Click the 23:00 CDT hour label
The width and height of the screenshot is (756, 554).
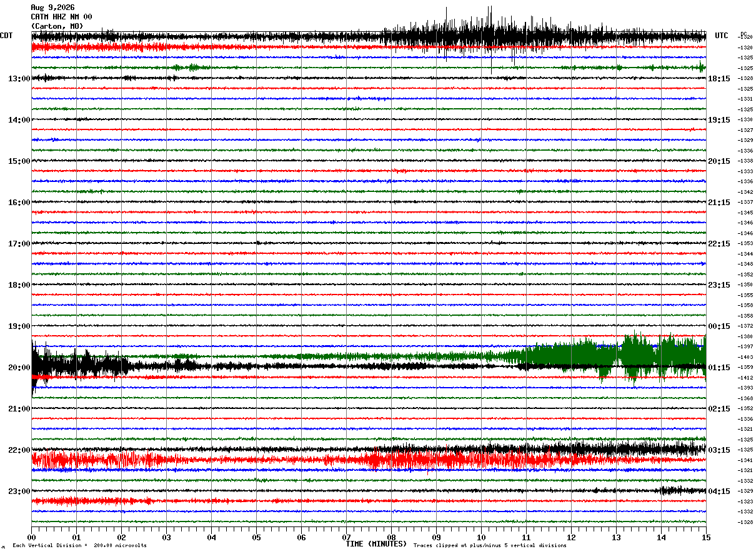[19, 491]
